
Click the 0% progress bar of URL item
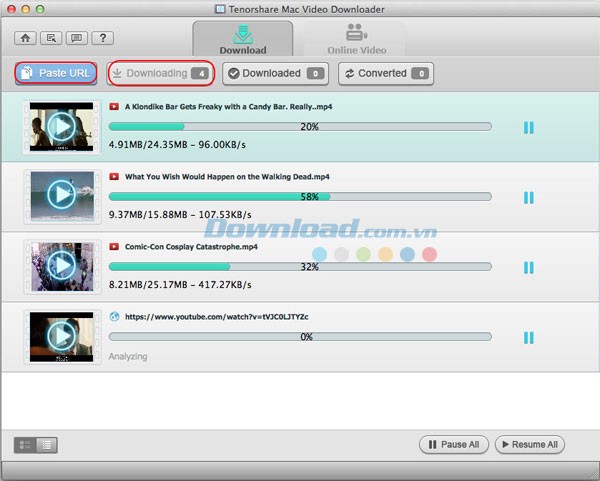[x=300, y=336]
